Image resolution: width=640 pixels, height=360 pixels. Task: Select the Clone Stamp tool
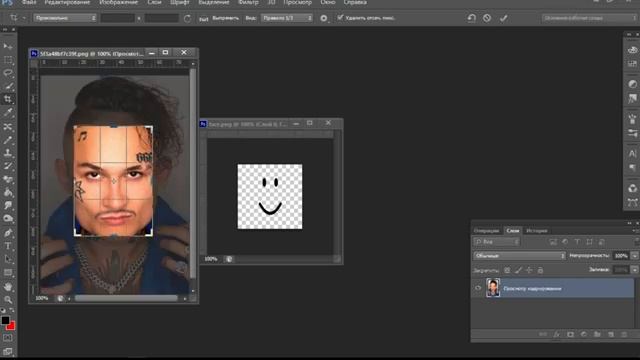8,153
